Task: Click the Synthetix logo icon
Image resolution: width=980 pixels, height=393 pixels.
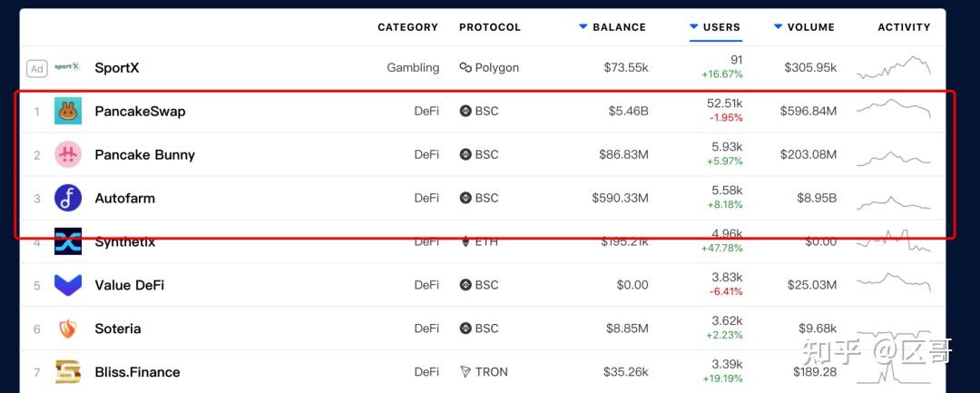Action: point(68,242)
